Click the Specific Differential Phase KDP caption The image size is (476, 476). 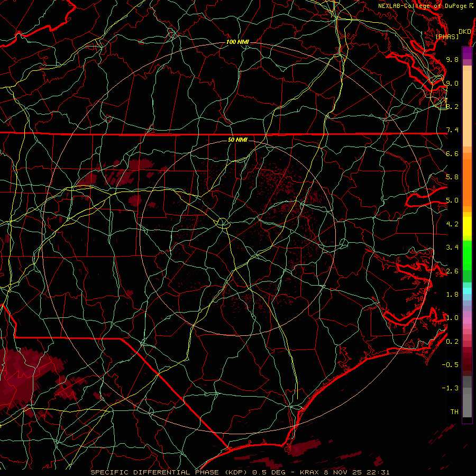tap(240, 472)
